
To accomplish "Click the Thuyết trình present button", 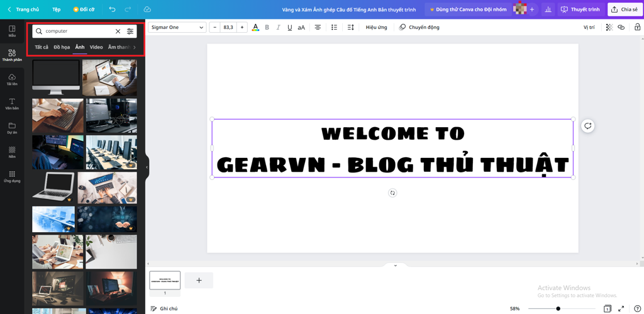I will [580, 9].
